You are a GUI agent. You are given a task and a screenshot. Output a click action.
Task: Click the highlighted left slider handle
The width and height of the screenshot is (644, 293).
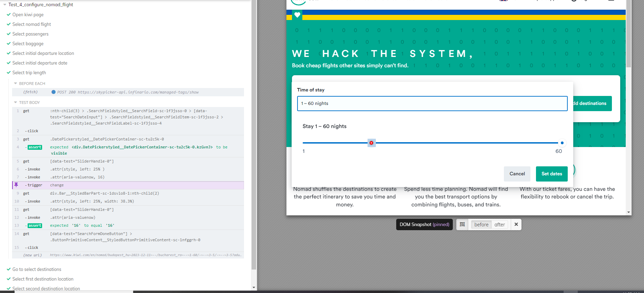[x=371, y=143]
